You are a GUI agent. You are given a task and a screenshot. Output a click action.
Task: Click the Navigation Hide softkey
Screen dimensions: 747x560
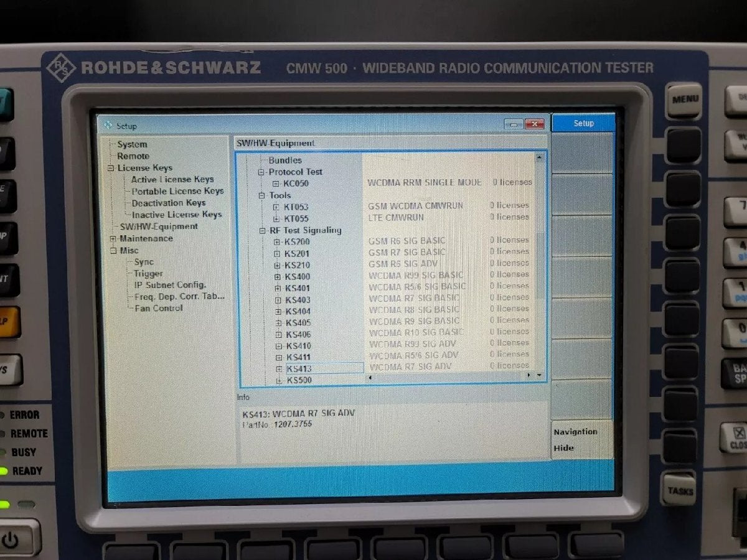[x=581, y=440]
